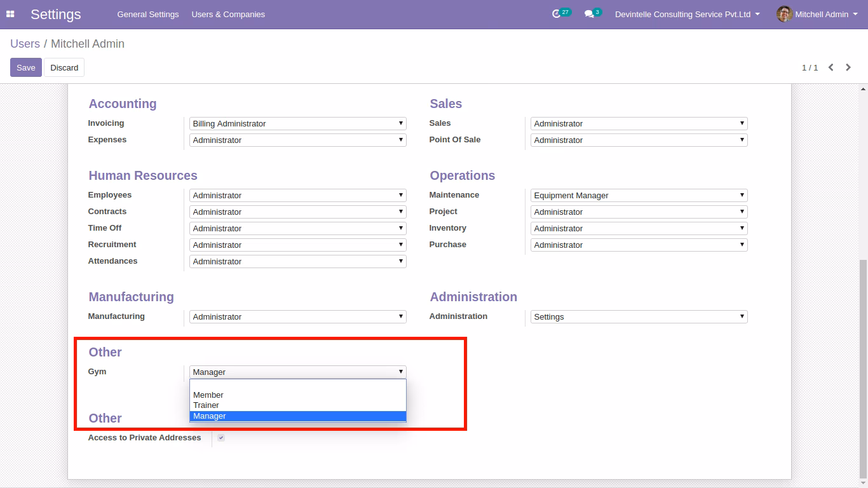868x488 pixels.
Task: Select Trainer in the Gym list
Action: [x=298, y=405]
